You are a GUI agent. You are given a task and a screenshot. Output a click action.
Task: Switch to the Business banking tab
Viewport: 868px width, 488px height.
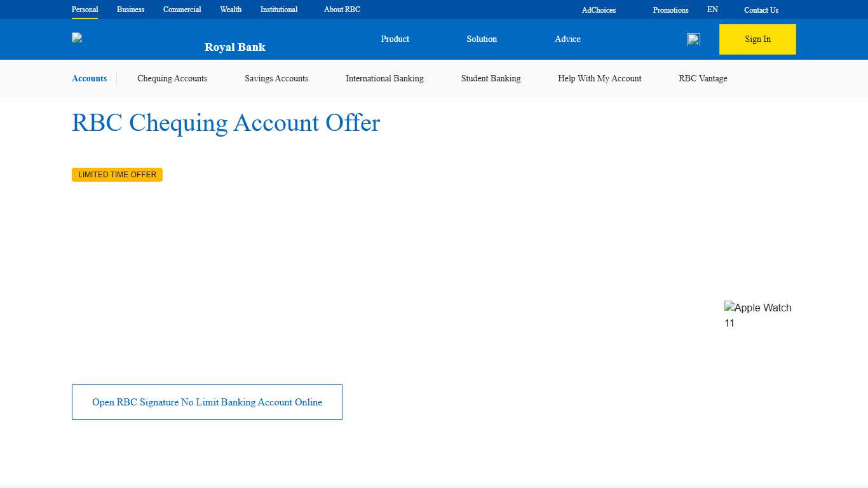tap(130, 10)
